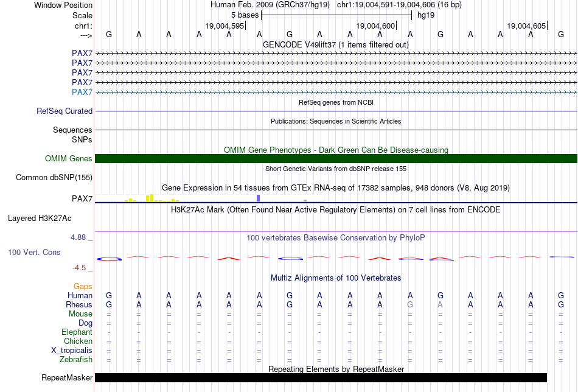
Task: Click the PAX7 label beside GTEx bar chart
Action: [x=82, y=199]
